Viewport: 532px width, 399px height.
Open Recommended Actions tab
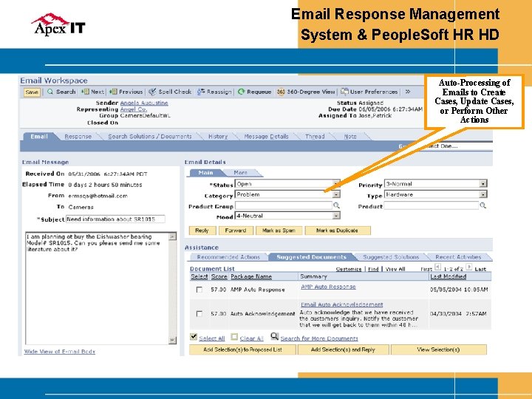click(228, 257)
